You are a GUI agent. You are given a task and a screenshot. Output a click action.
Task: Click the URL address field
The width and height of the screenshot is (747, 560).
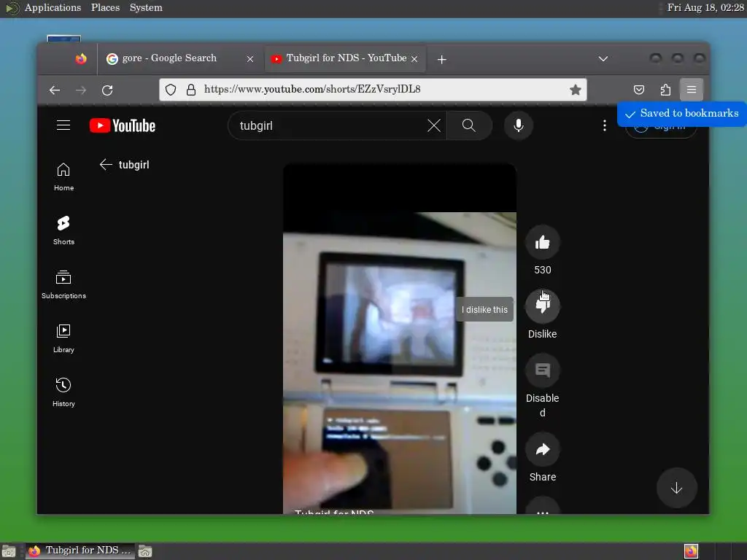tap(373, 90)
